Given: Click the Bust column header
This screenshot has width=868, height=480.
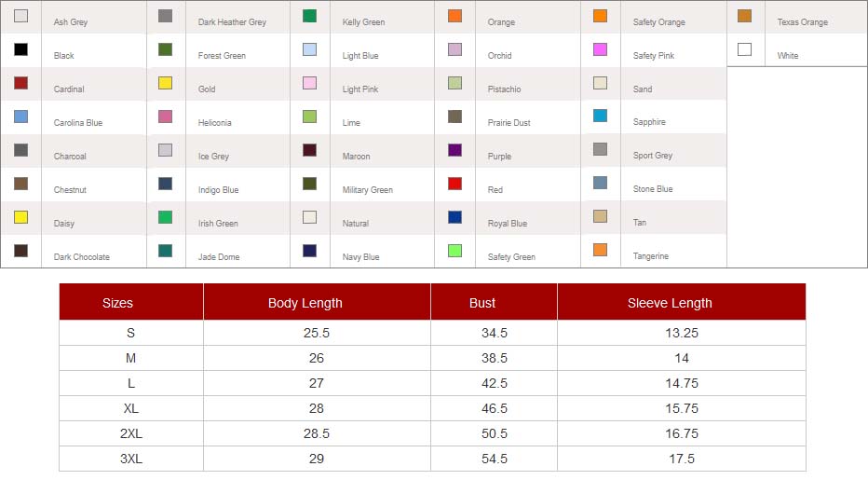Looking at the screenshot, I should coord(482,303).
